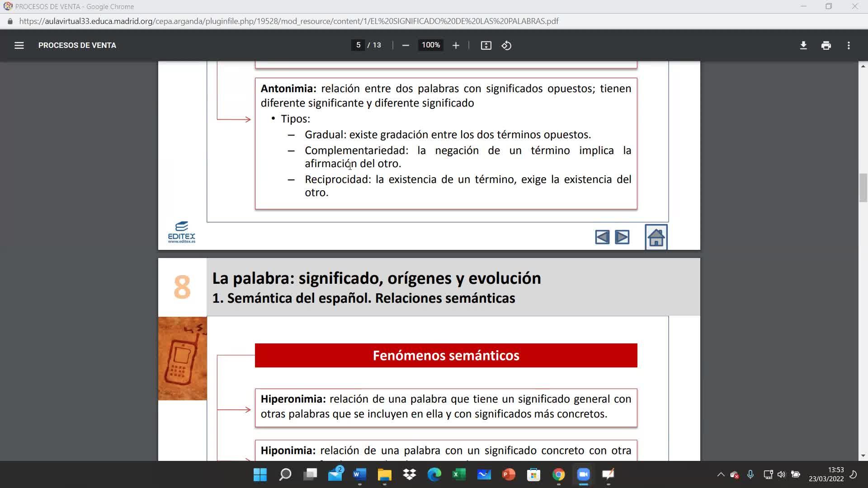
Task: Open Zoom app in taskbar
Action: tap(583, 474)
